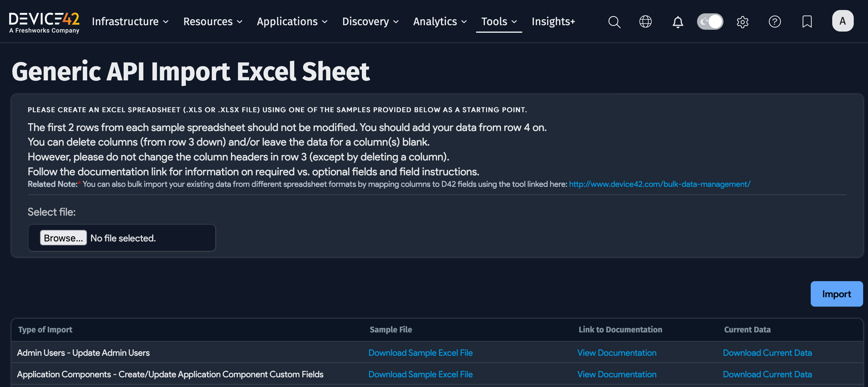Open the bulk-data-management link
The image size is (868, 387).
tap(659, 184)
